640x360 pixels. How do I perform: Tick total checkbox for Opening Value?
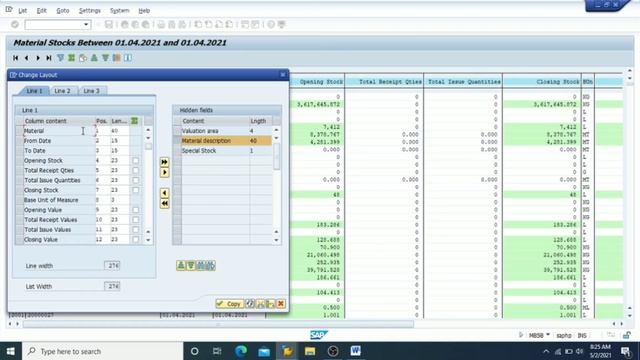(135, 210)
